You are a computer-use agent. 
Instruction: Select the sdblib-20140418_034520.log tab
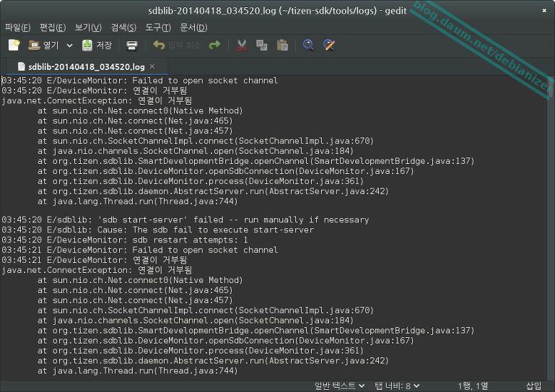pyautogui.click(x=87, y=66)
